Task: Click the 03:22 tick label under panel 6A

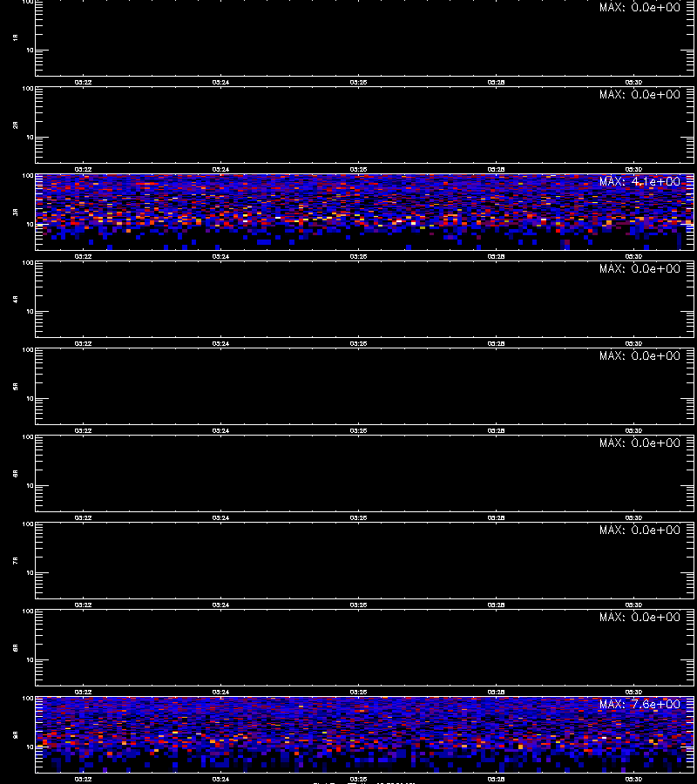Action: click(83, 518)
